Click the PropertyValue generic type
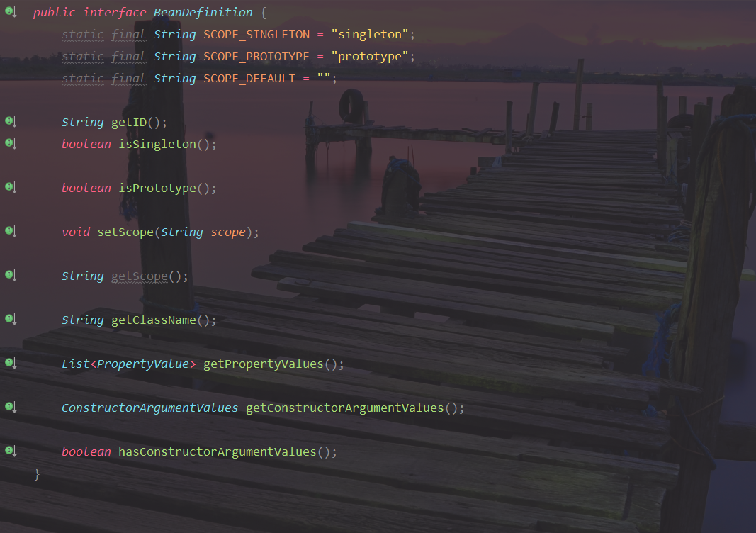Image resolution: width=756 pixels, height=533 pixels. pyautogui.click(x=142, y=364)
